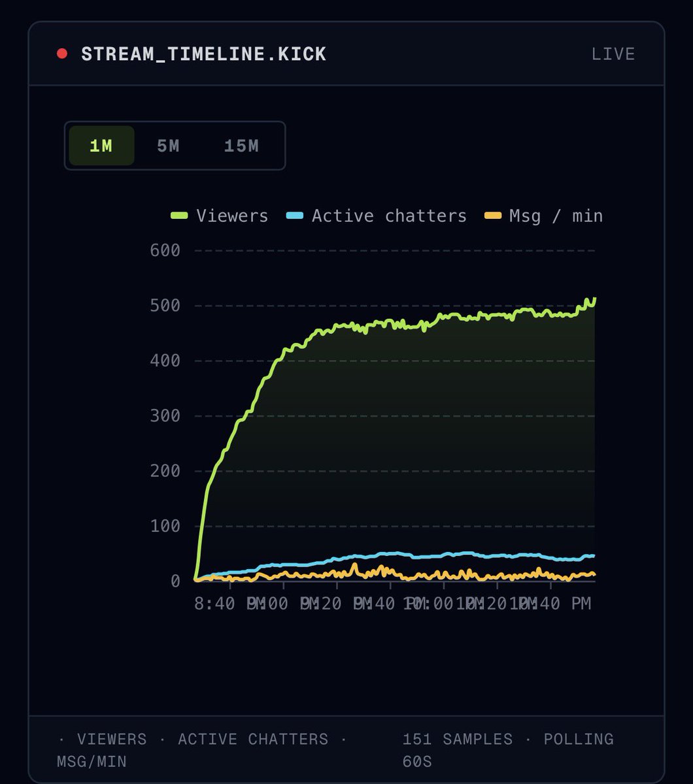
Task: Click the 300 y-axis label
Action: (165, 416)
